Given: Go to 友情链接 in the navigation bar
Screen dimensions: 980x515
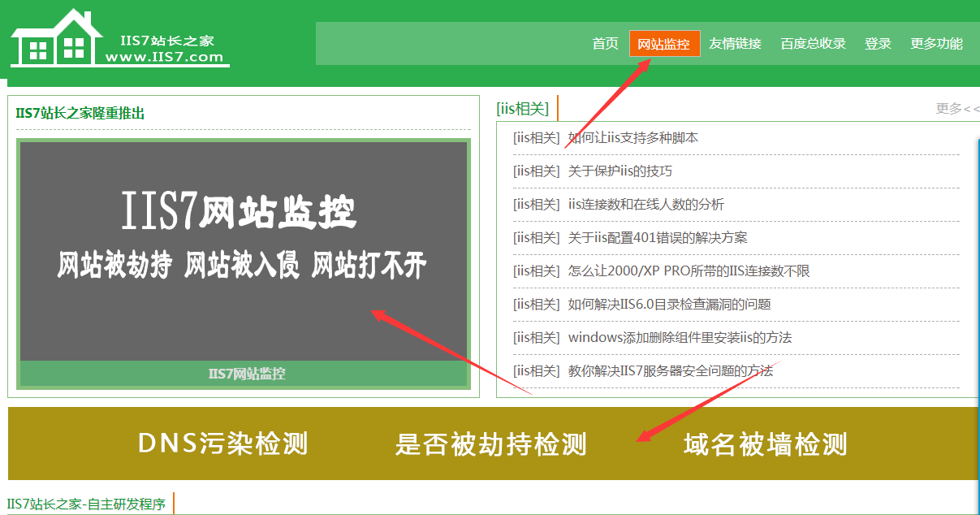Looking at the screenshot, I should coord(735,44).
